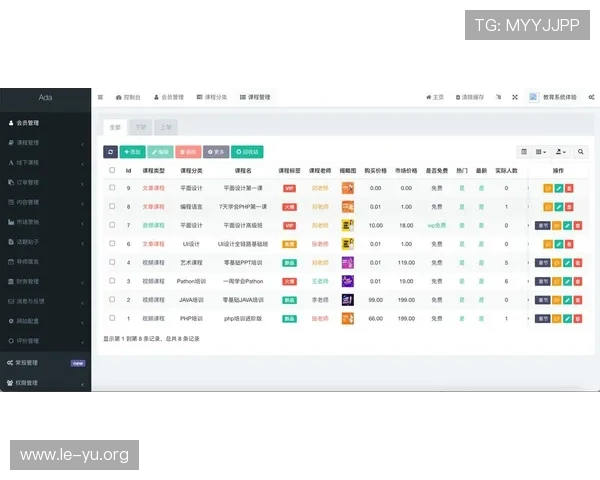600x480 pixels.
Task: Click the 回收站 recycle bin button
Action: point(247,152)
